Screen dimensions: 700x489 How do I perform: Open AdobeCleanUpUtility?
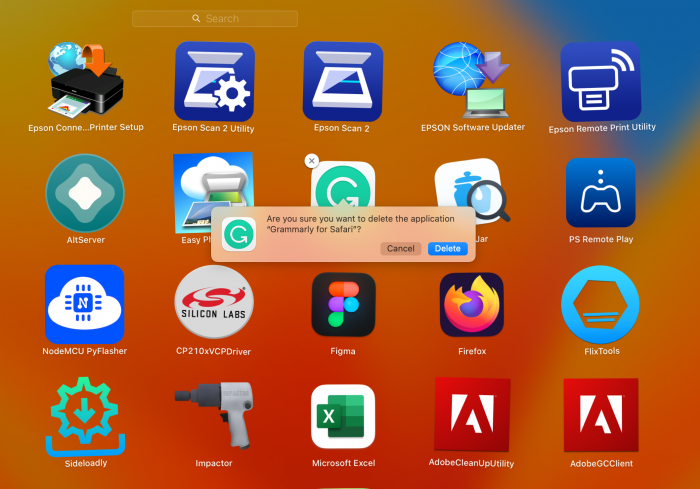[472, 414]
